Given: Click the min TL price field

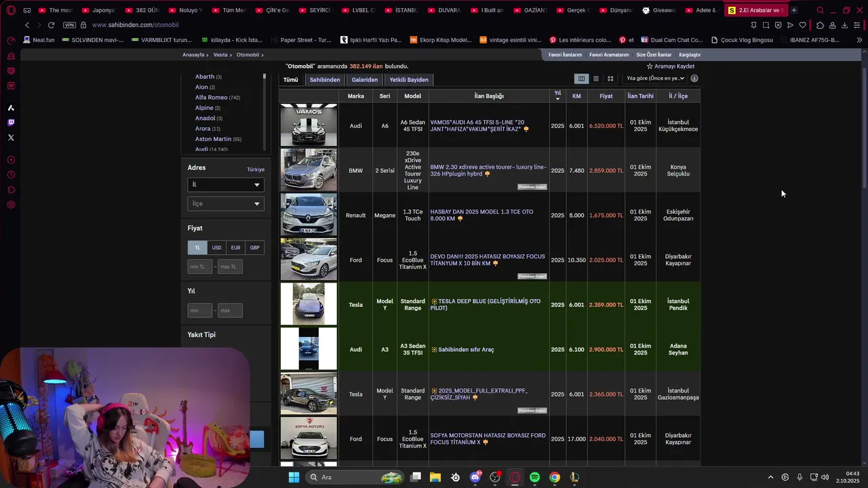Looking at the screenshot, I should pos(200,266).
